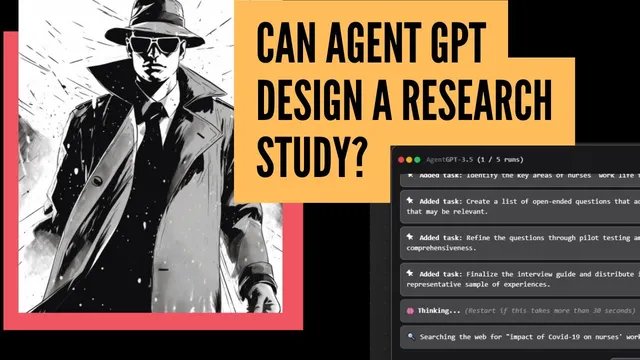This screenshot has width=640, height=360.
Task: Click the star icon beside 'Create a list of open-ended questions'
Action: [x=410, y=200]
